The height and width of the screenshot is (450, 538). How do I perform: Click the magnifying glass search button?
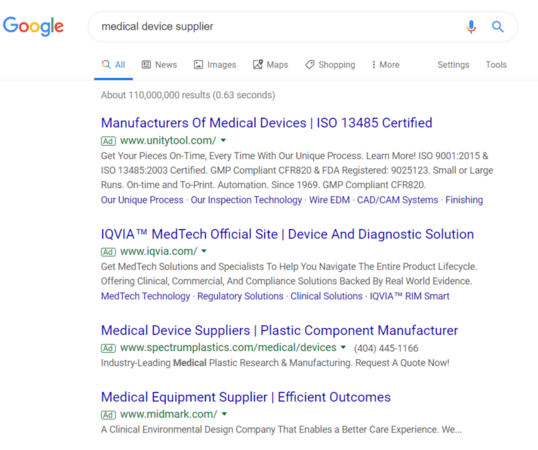click(498, 26)
